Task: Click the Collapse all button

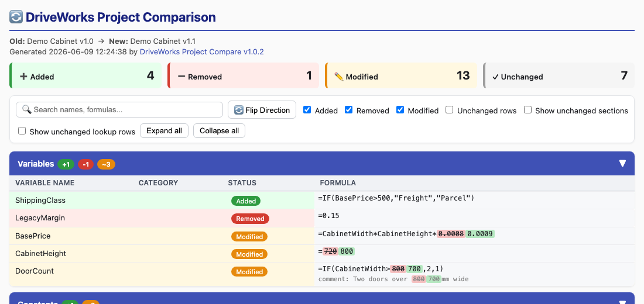Action: (x=220, y=131)
